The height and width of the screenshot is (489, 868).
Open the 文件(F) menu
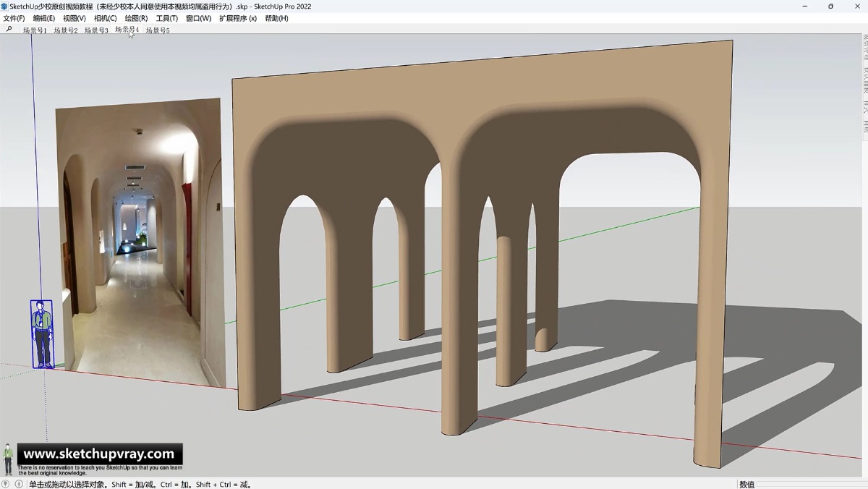coord(14,18)
